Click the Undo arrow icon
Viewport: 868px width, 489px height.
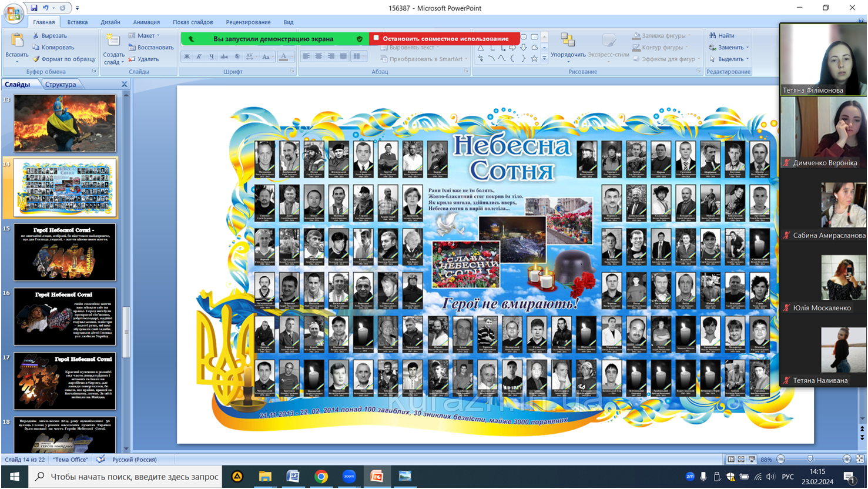(x=45, y=8)
